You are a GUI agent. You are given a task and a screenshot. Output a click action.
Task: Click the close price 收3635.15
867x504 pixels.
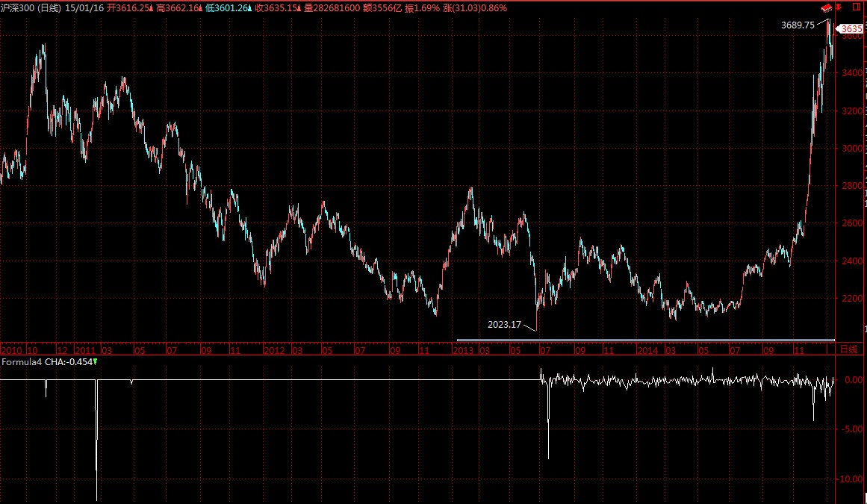277,7
